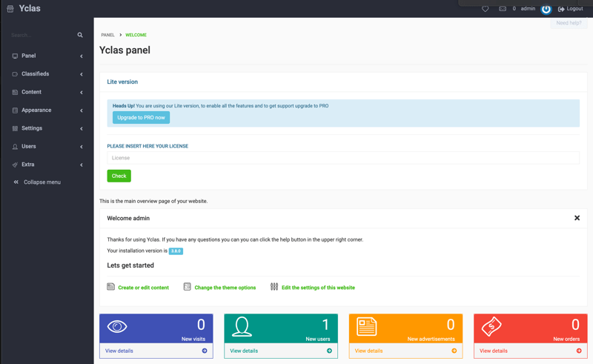Click the eye icon on New visits card
Screen dimensions: 593x364
(x=117, y=326)
